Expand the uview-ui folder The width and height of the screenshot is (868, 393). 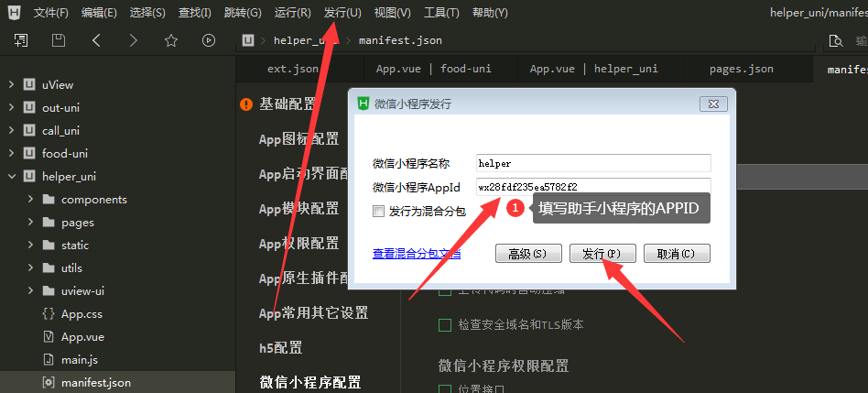(30, 291)
